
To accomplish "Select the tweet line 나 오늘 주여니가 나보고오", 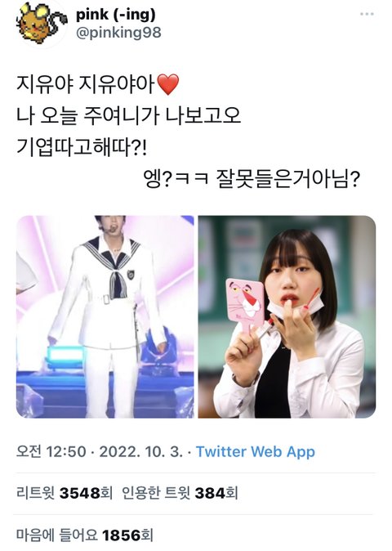I will 128,115.
